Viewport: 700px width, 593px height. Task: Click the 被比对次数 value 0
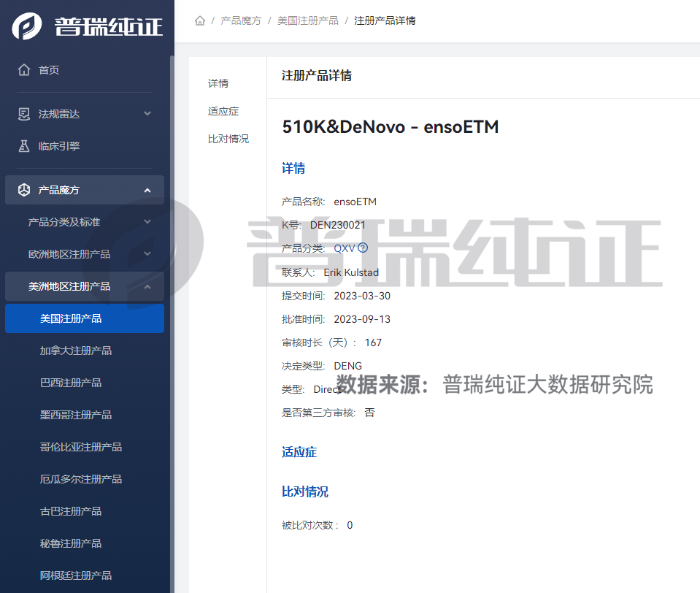tap(350, 525)
